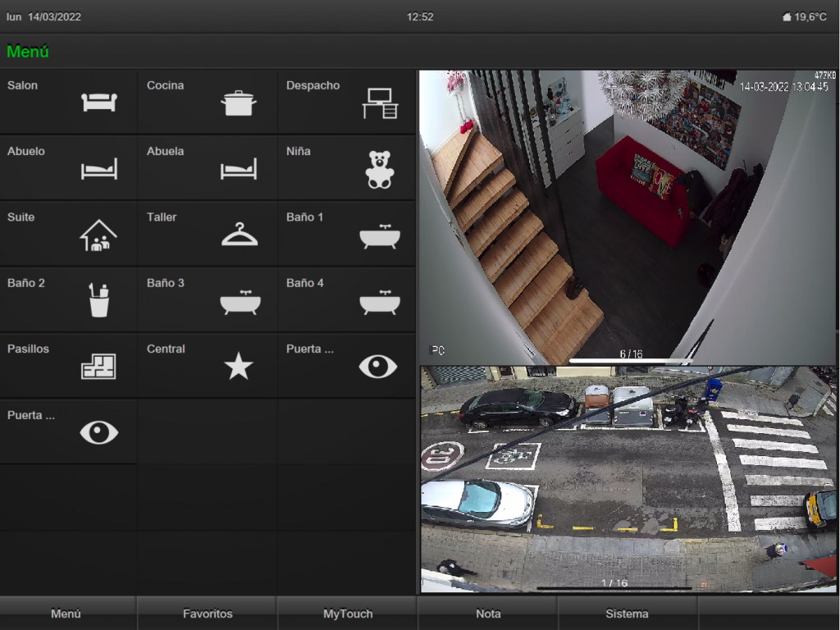This screenshot has width=840, height=630.
Task: Select the Cocina cooking pot icon
Action: [239, 103]
